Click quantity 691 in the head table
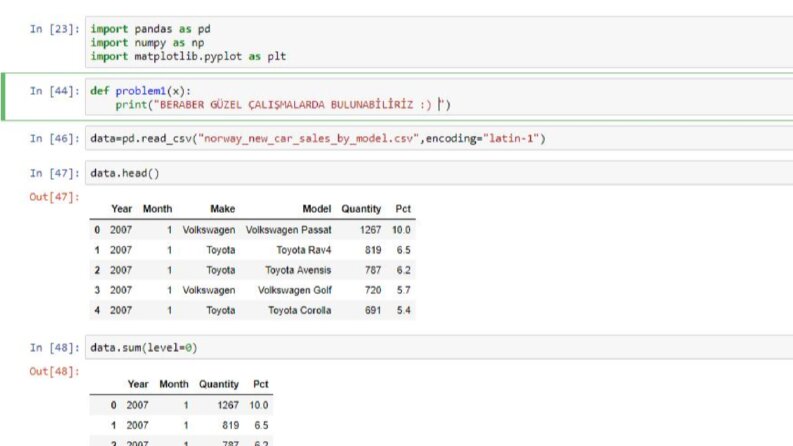The image size is (793, 446). [x=373, y=310]
